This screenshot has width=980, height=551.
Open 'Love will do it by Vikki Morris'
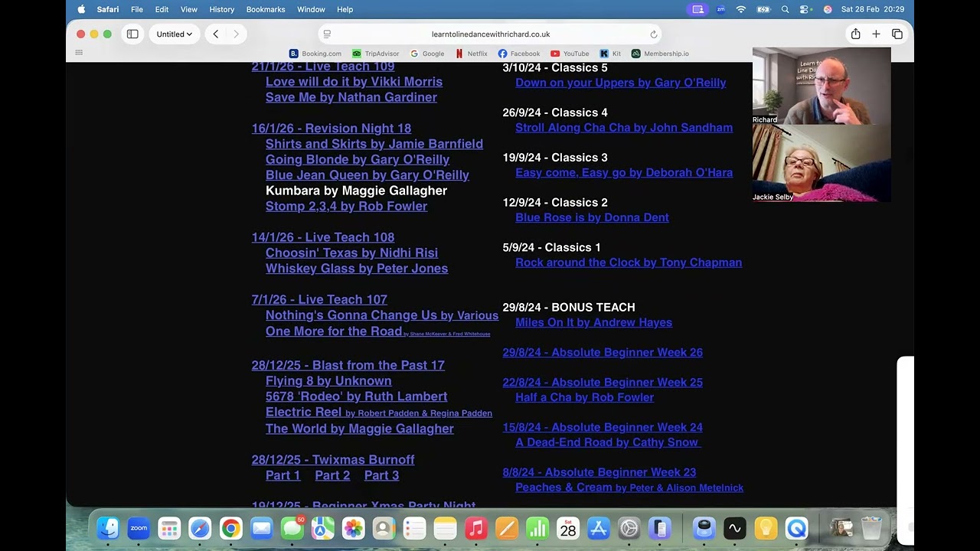354,82
